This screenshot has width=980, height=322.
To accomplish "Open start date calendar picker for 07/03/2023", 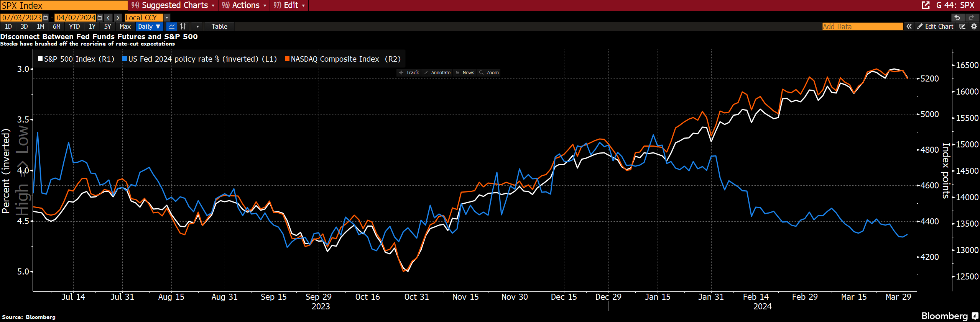I will click(46, 18).
